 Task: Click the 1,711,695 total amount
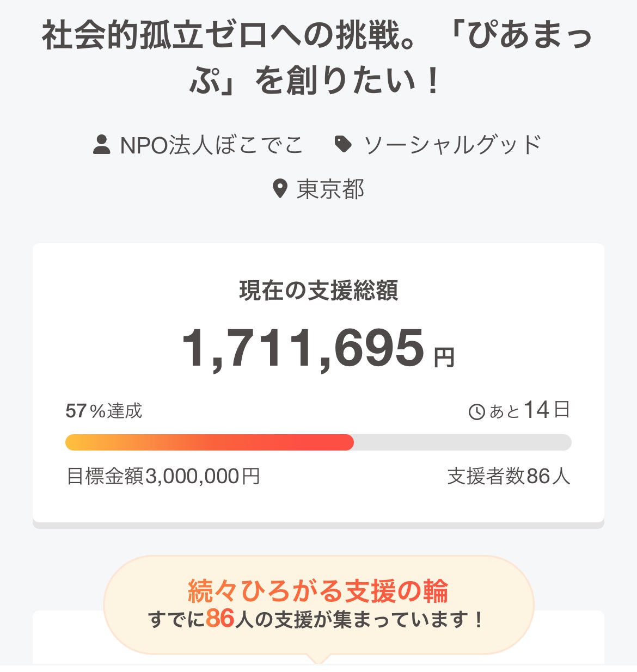click(x=303, y=348)
